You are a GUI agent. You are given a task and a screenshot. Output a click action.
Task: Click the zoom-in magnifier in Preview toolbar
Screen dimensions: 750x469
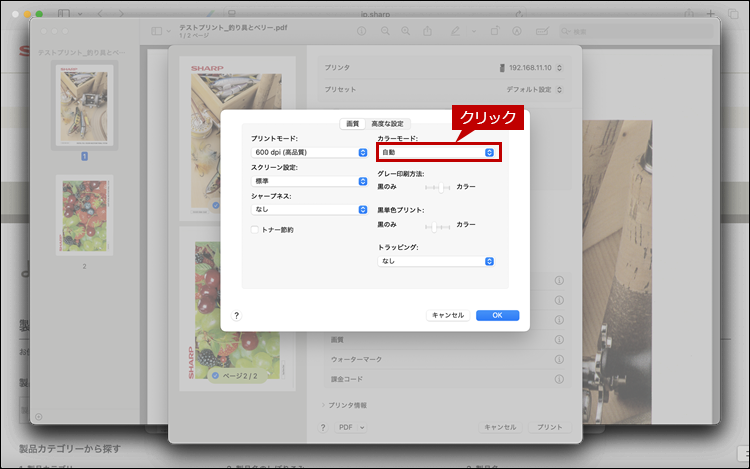point(405,31)
